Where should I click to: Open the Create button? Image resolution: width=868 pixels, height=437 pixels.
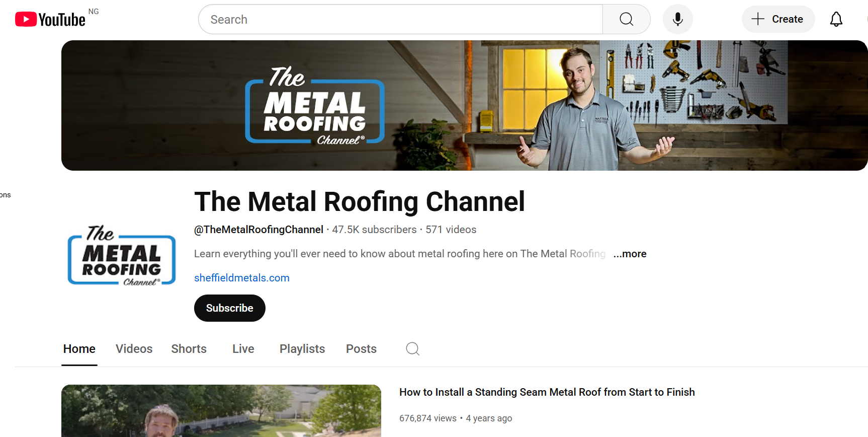[x=778, y=19]
